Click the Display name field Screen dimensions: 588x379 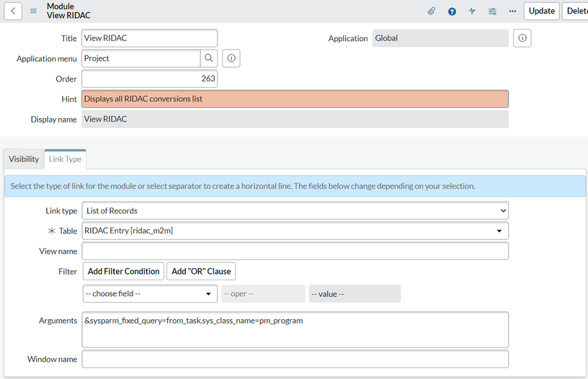(295, 119)
